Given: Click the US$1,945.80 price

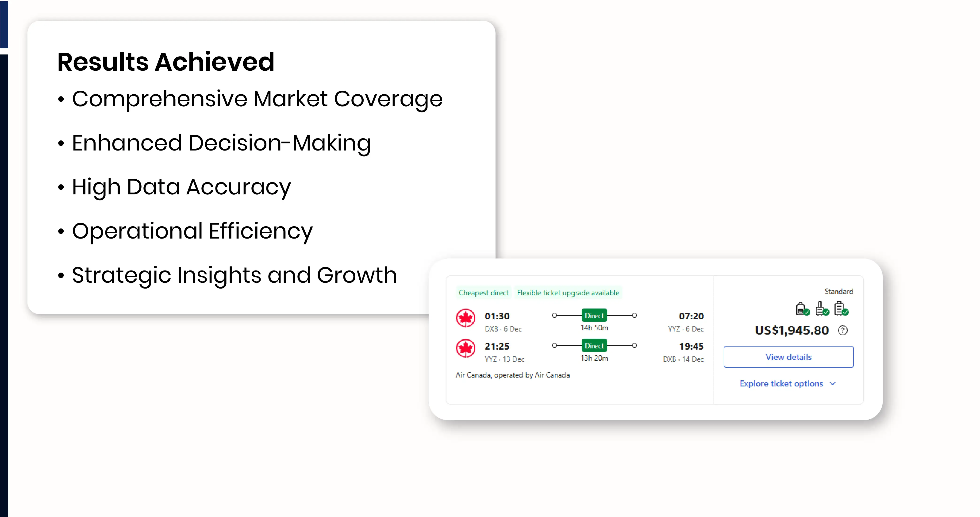Looking at the screenshot, I should pos(792,330).
